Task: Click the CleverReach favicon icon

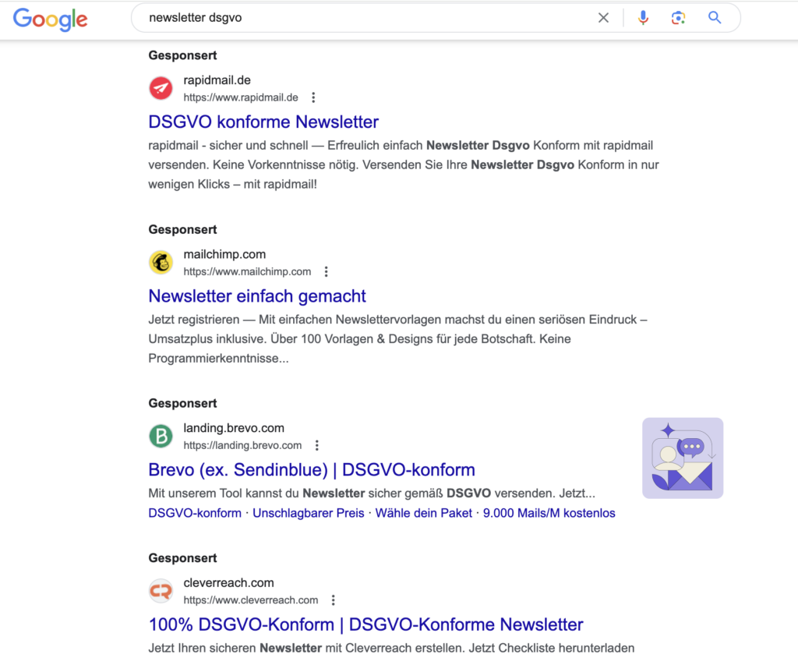Action: tap(161, 591)
